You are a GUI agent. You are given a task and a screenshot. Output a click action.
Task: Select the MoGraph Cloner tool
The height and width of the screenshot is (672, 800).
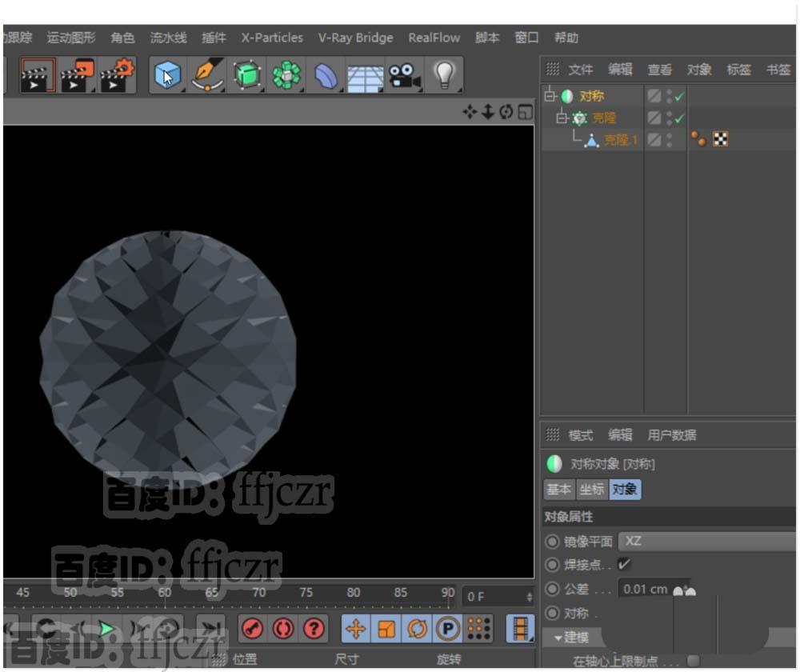[x=286, y=74]
